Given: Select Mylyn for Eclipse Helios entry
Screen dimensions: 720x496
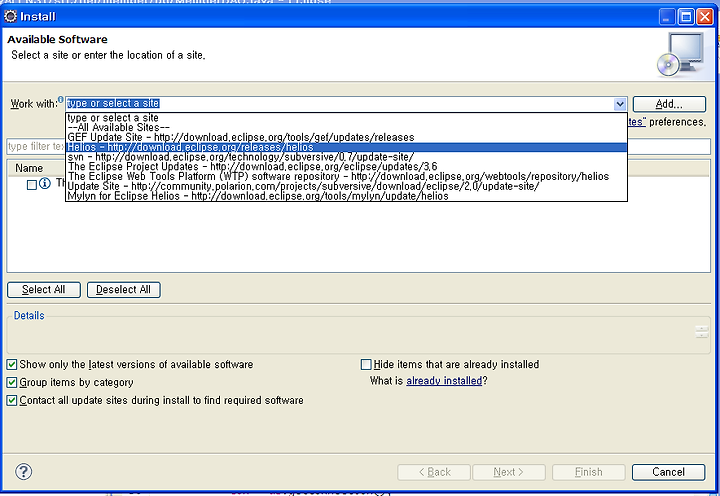Looking at the screenshot, I should 346,196.
